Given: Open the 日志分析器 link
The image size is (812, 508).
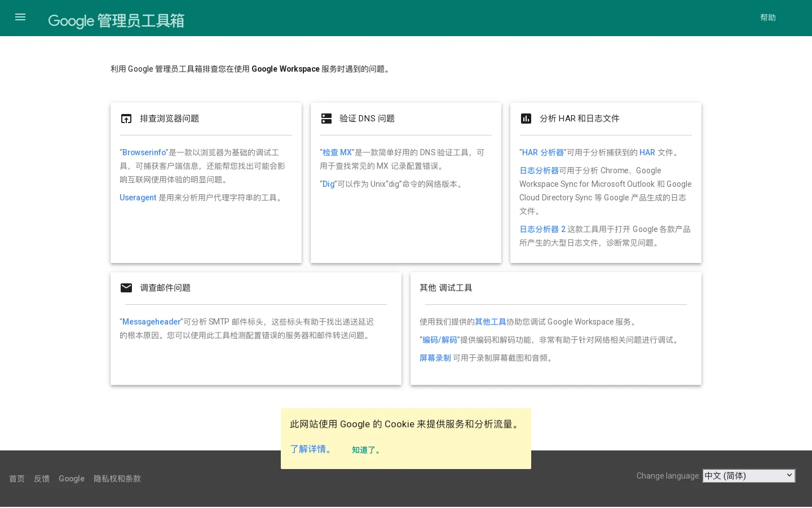Looking at the screenshot, I should (x=539, y=170).
